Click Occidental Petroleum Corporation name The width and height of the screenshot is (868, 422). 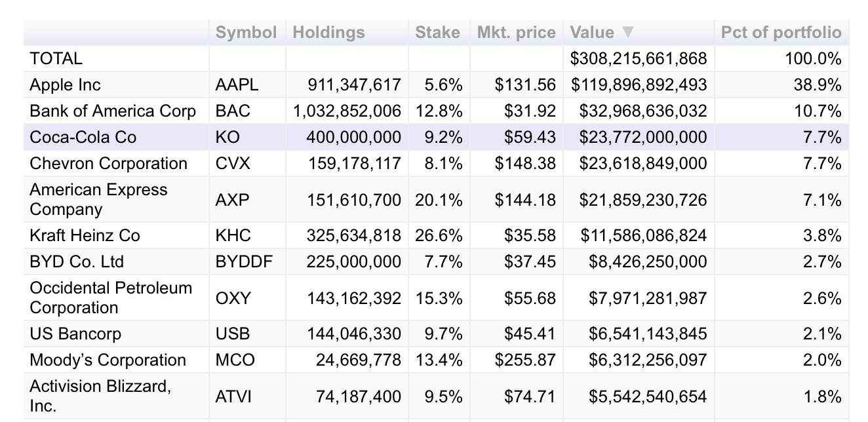110,297
